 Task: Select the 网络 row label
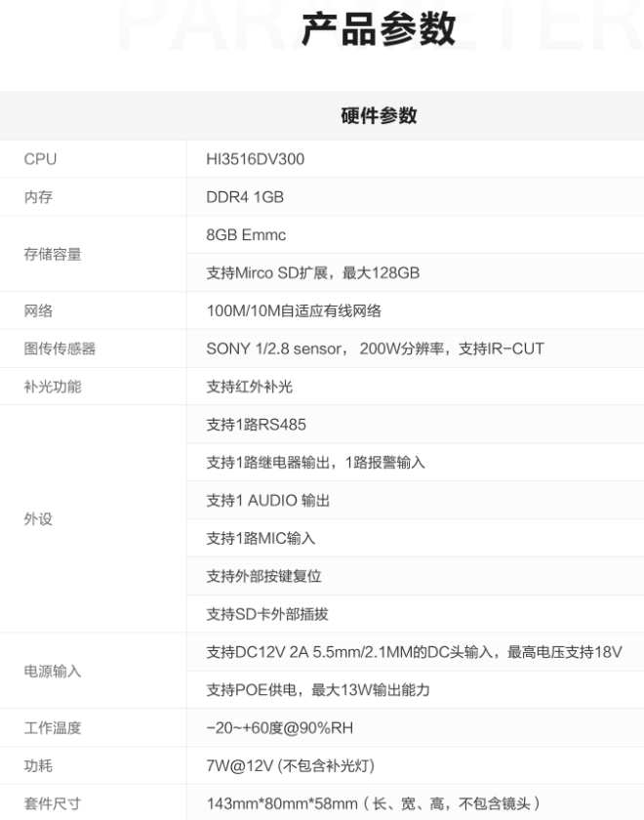point(38,310)
